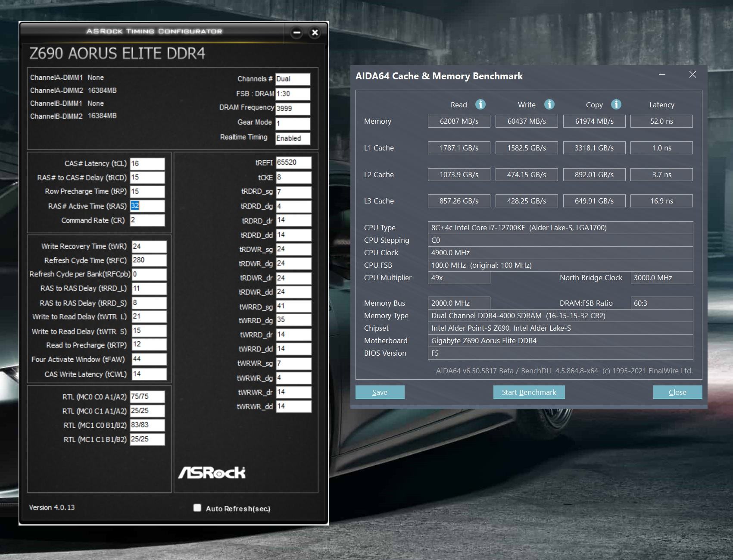Screen dimensions: 733x560
Task: Select the tRDRD_sg field
Action: (x=293, y=192)
